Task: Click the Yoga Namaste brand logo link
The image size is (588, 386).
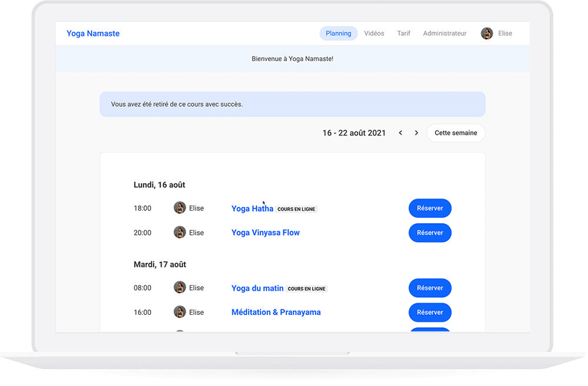Action: tap(93, 33)
